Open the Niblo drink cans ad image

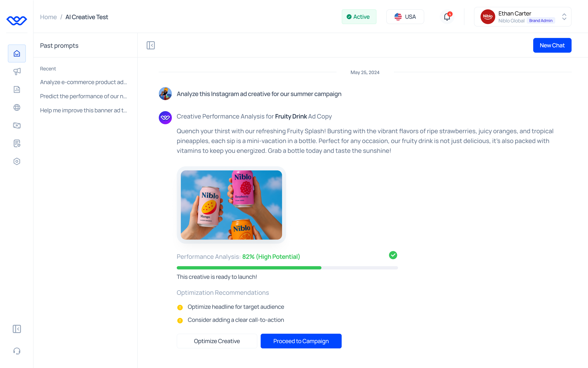(x=231, y=205)
